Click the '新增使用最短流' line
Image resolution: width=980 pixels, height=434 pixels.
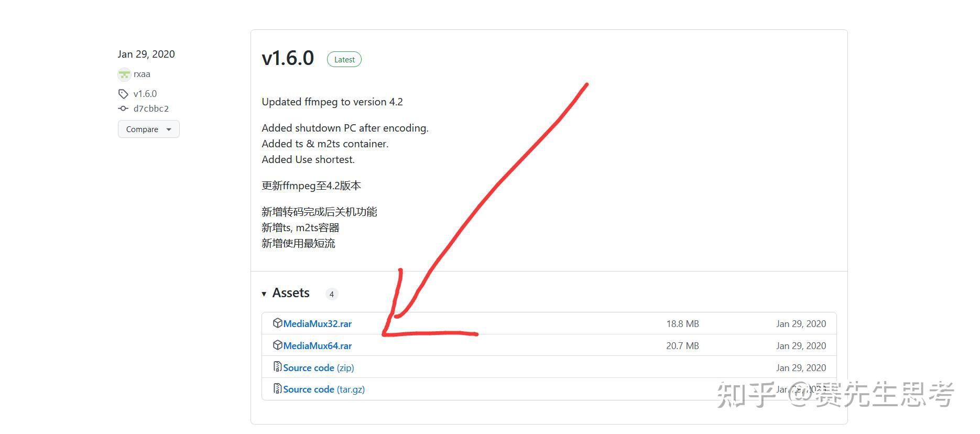298,243
